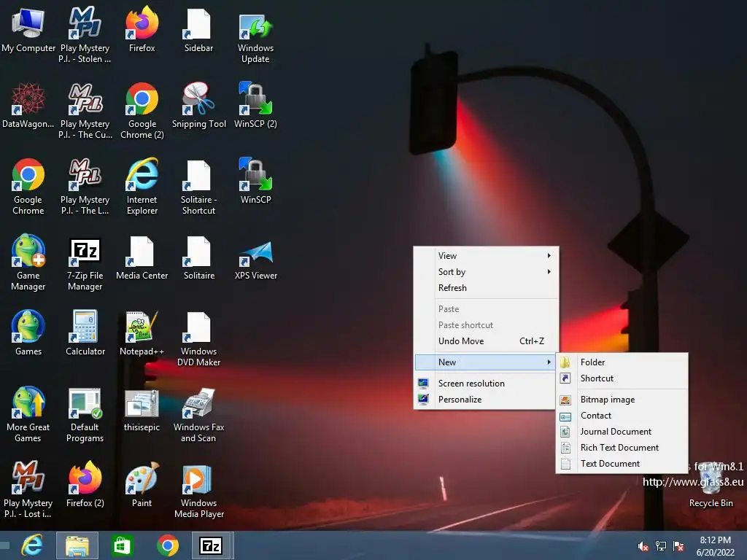Select the Google Chrome desktop icon

(x=28, y=186)
